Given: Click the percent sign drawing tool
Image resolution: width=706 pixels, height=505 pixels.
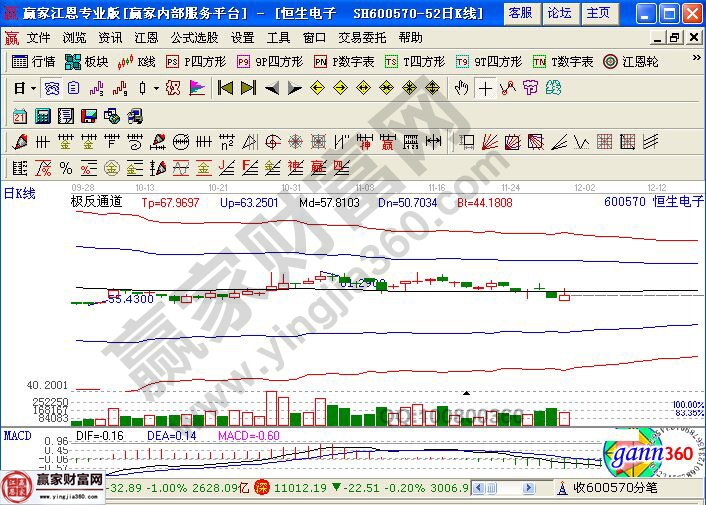Looking at the screenshot, I should click(x=66, y=167).
